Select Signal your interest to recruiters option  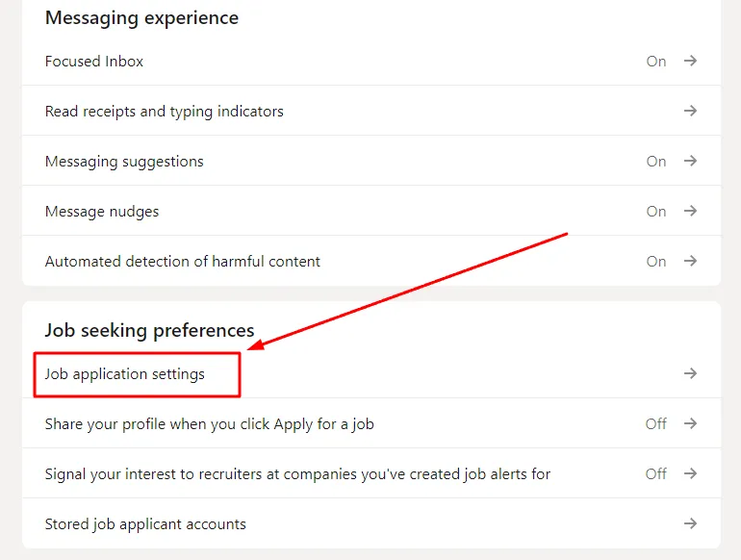tap(297, 473)
